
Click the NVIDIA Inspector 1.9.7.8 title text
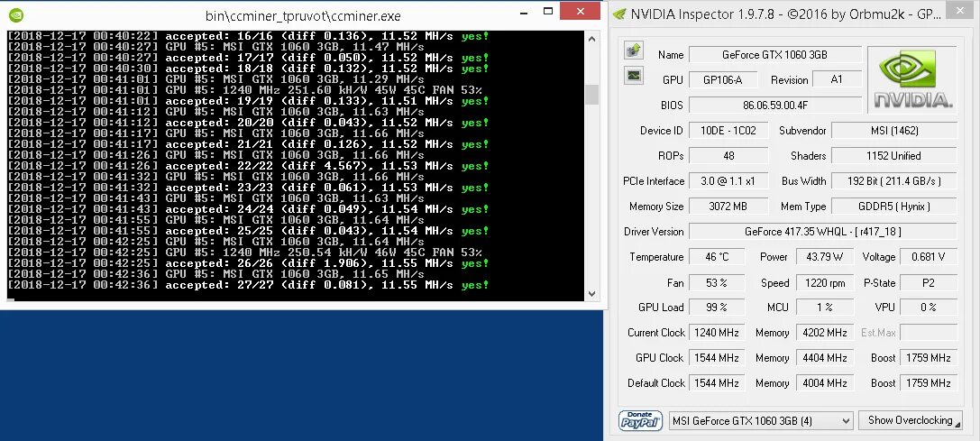tap(786, 14)
